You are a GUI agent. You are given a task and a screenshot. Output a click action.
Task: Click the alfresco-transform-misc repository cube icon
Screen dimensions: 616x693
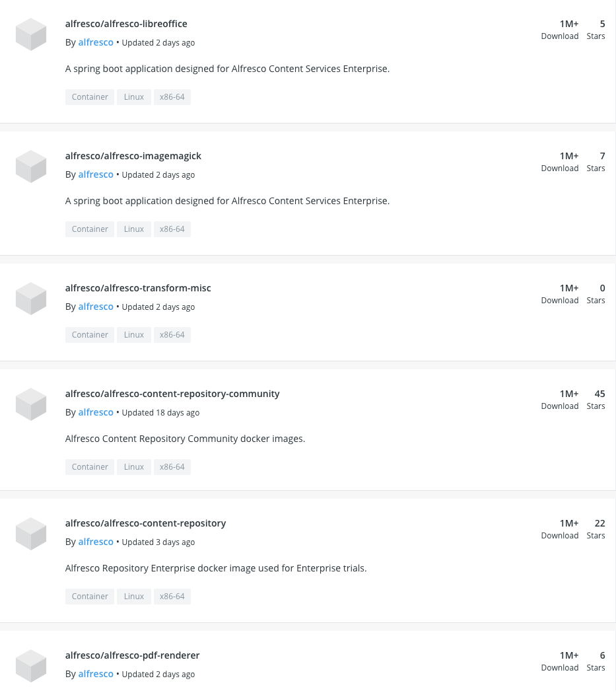pyautogui.click(x=30, y=298)
